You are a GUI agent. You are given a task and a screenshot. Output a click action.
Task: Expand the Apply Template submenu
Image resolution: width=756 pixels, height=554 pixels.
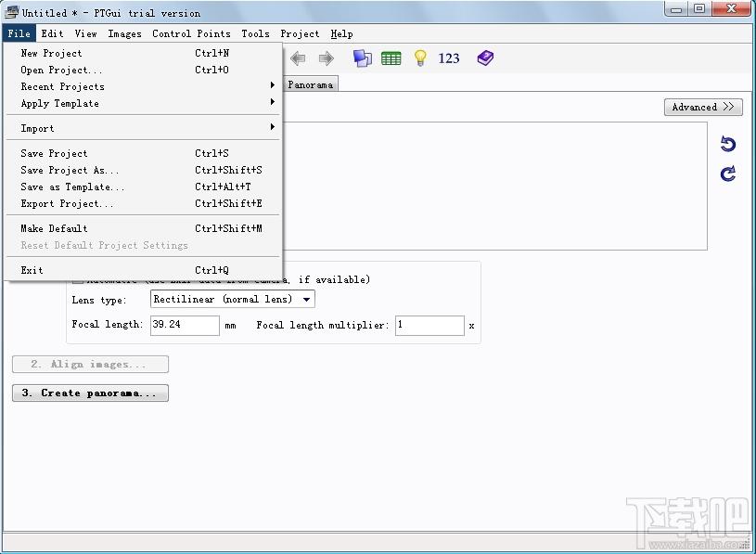click(144, 103)
